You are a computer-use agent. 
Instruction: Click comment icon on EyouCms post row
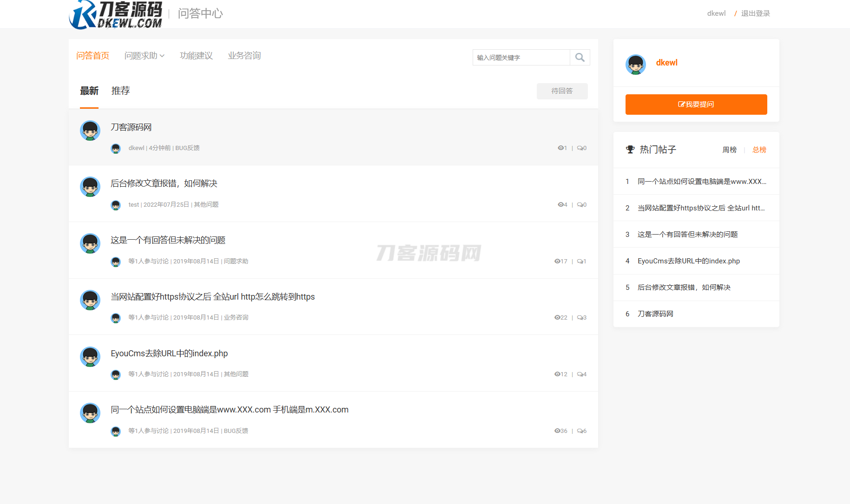point(580,374)
